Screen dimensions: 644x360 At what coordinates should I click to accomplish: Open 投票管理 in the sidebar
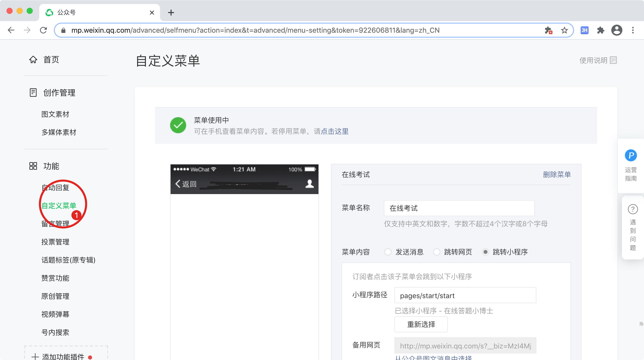click(x=55, y=242)
